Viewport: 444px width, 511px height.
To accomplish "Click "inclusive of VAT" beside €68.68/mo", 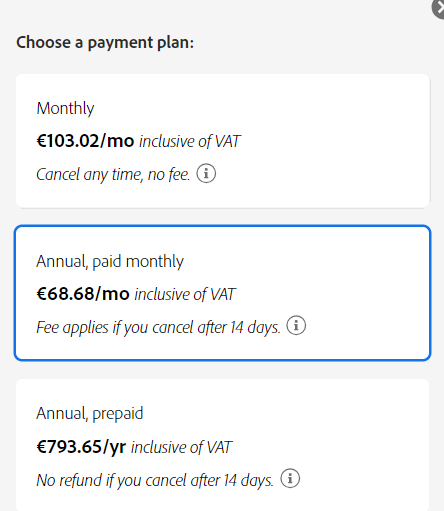I will click(x=185, y=294).
